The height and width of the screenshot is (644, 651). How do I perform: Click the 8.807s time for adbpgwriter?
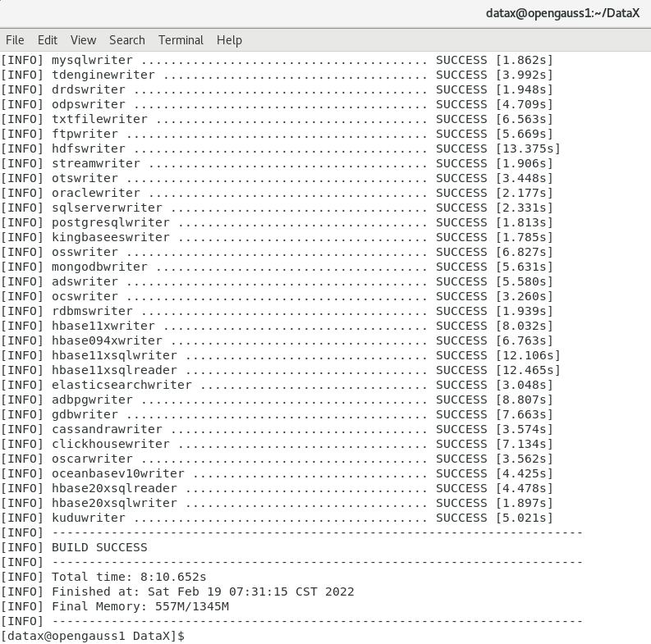click(x=524, y=400)
